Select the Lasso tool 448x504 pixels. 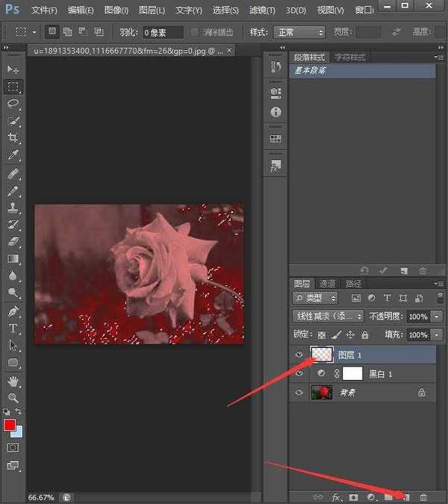point(13,104)
